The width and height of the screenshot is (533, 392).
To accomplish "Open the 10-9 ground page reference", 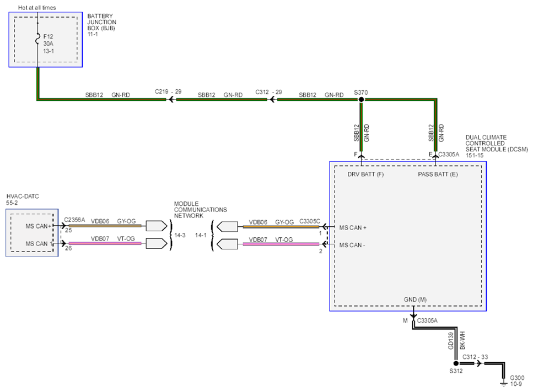I will pos(516,384).
